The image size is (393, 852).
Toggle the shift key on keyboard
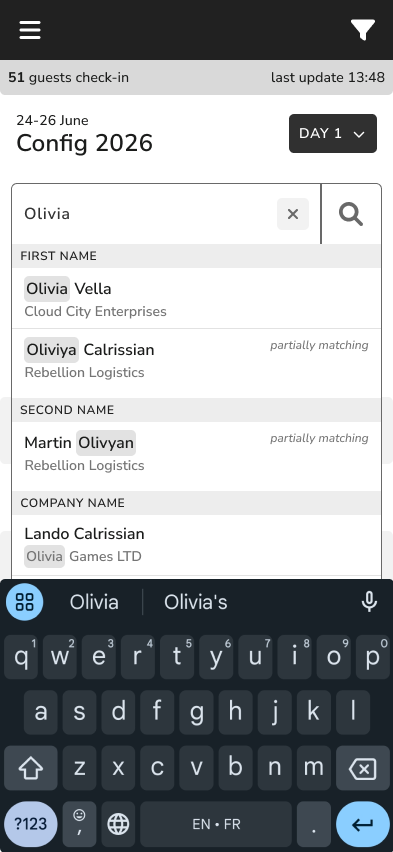point(30,768)
